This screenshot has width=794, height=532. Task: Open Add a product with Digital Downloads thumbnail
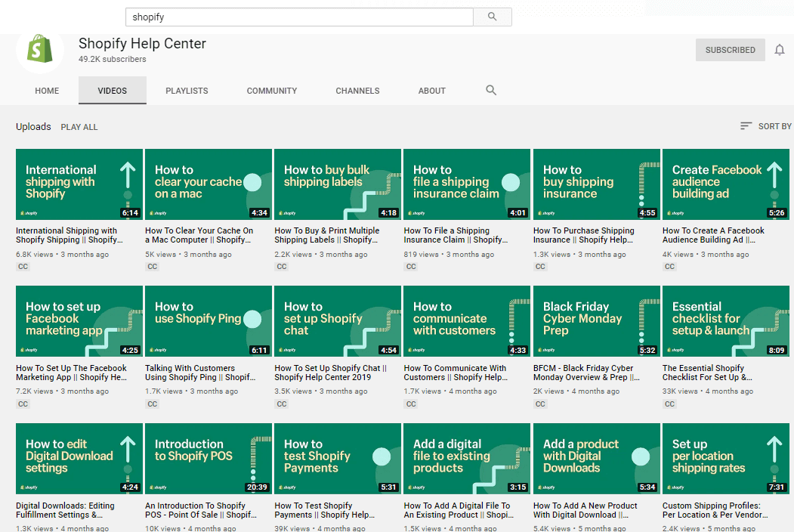click(x=597, y=459)
